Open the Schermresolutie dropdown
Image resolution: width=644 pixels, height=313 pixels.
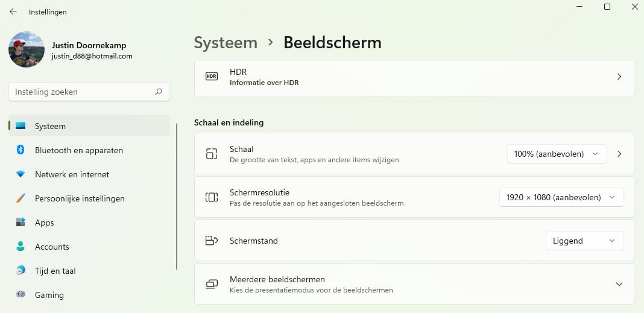561,197
